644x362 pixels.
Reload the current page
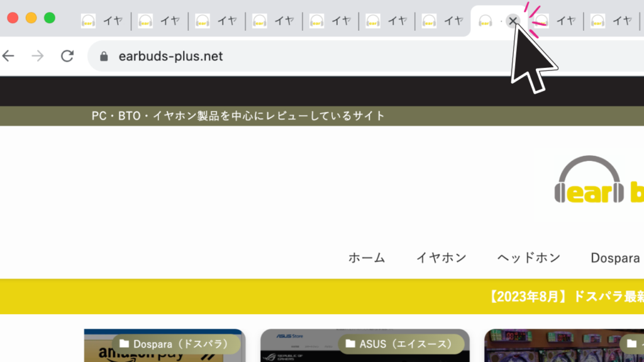coord(67,56)
